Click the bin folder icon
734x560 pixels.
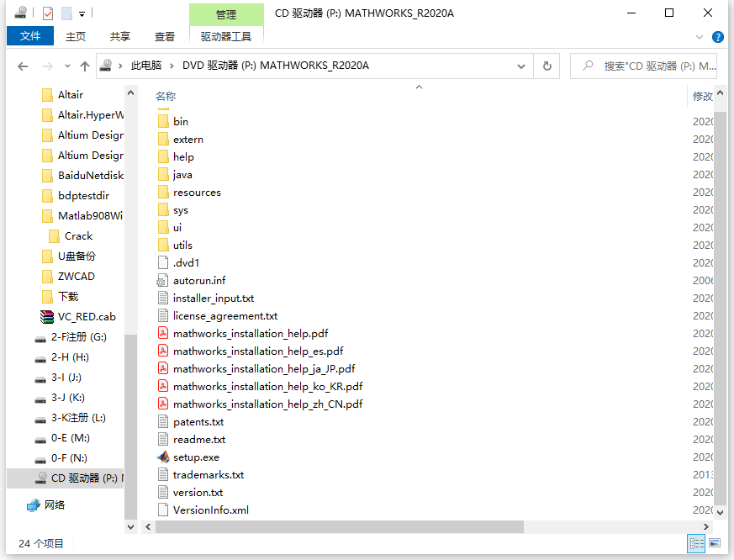(163, 121)
